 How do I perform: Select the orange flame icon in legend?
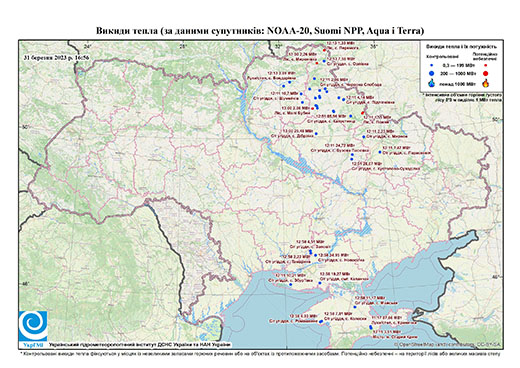[486, 83]
